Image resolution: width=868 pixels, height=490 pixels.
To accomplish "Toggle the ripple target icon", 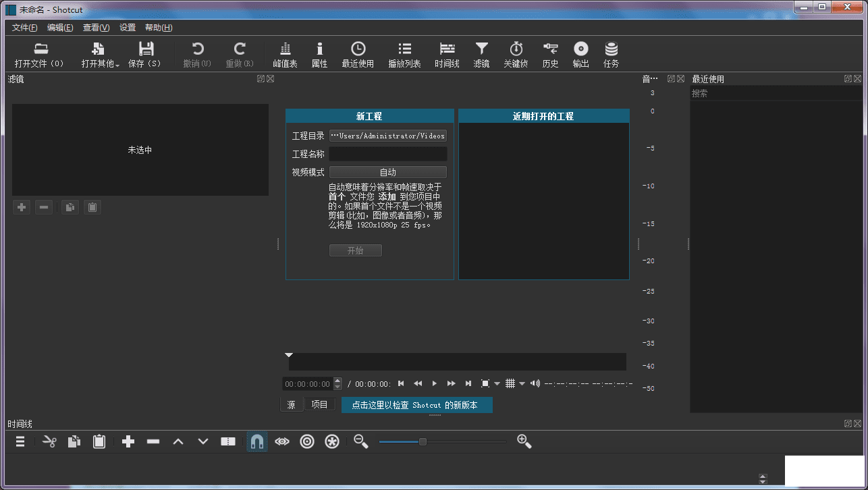I will tap(307, 442).
